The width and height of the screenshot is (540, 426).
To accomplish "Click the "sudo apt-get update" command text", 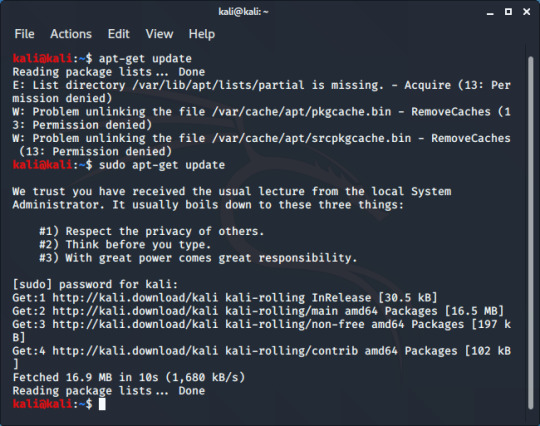I will pos(162,165).
